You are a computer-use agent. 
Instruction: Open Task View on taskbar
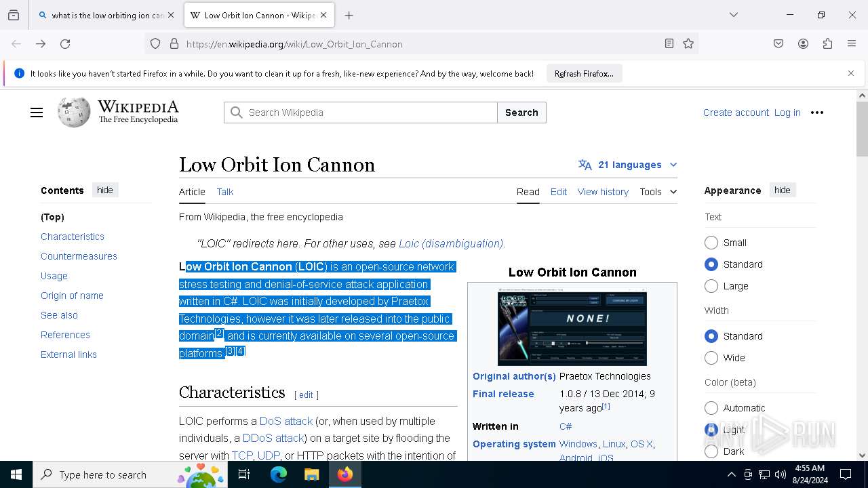pos(244,474)
